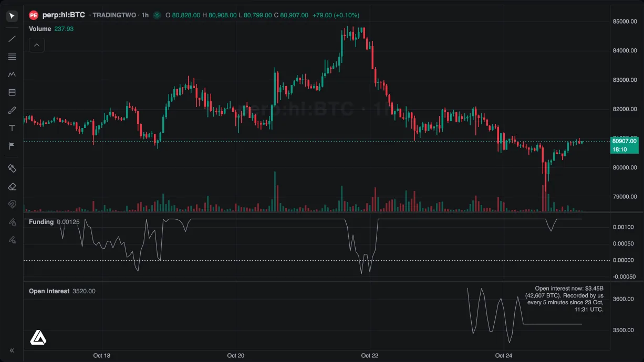Click the current price label 80907.00
Viewport: 644px width, 362px height.
[624, 141]
